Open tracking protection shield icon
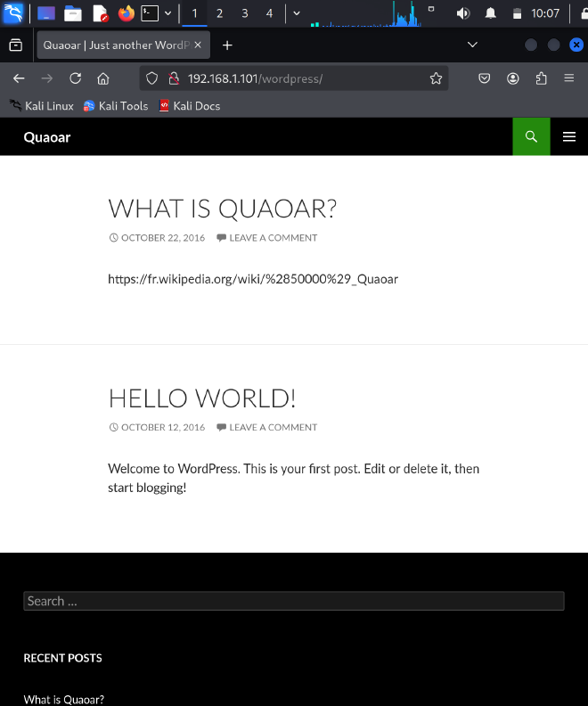Screen dimensions: 588x706 click(152, 78)
